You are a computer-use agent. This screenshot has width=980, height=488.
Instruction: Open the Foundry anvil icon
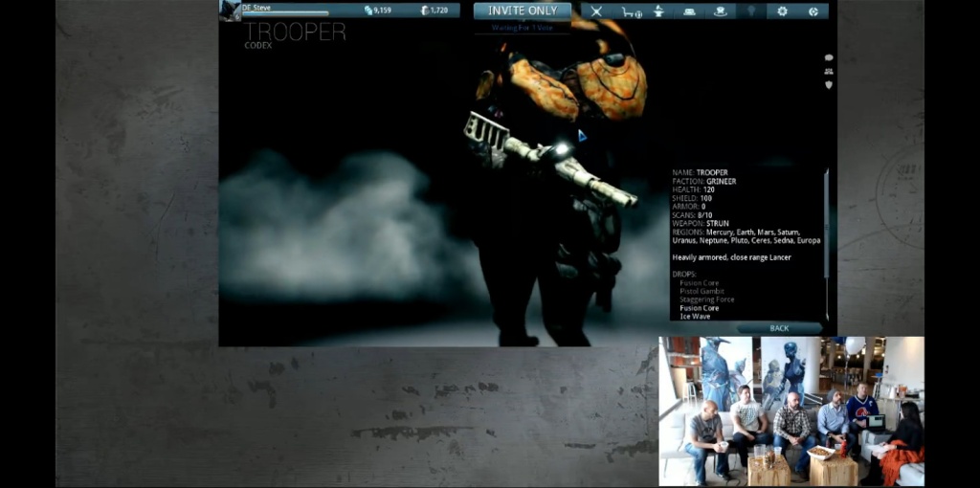tap(658, 11)
